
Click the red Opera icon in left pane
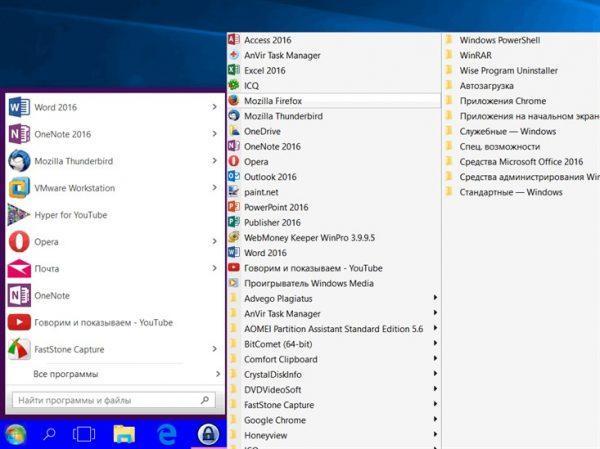tap(19, 242)
